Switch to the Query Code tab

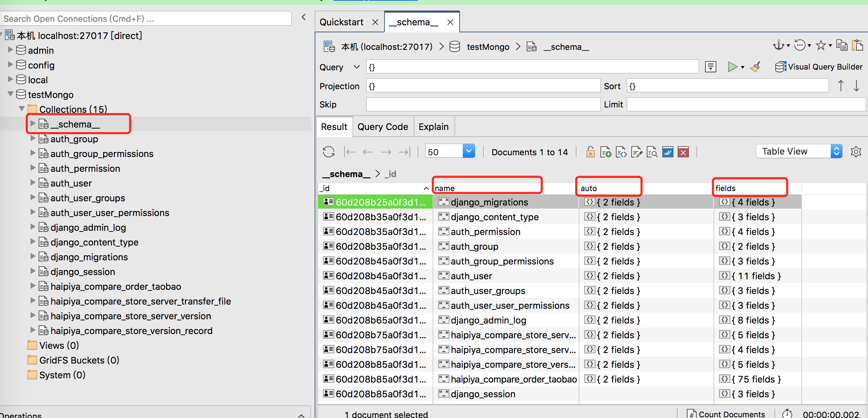coord(382,126)
